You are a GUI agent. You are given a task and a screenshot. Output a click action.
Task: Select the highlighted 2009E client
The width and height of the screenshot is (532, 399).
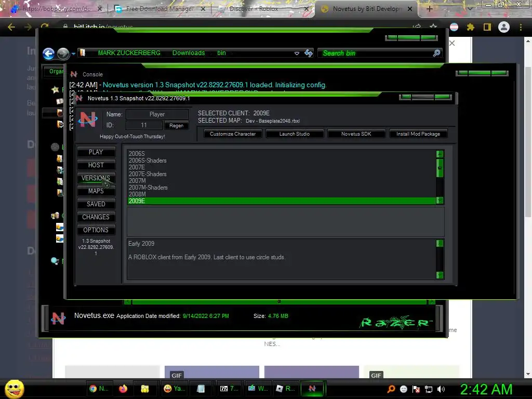[x=281, y=201]
